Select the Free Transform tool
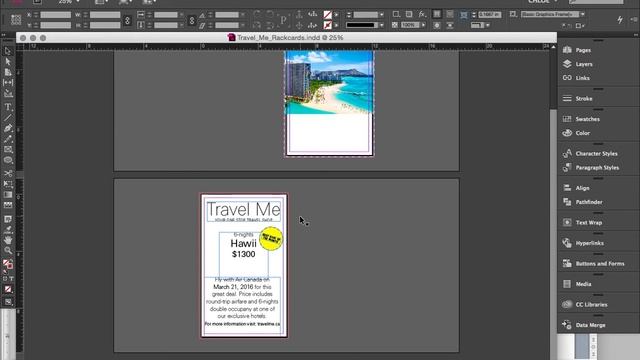Image resolution: width=640 pixels, height=360 pixels. pyautogui.click(x=8, y=184)
